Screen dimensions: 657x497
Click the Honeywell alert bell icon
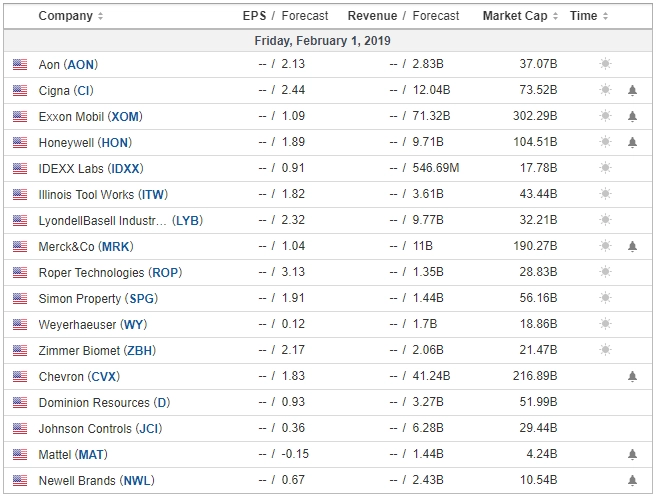point(632,142)
